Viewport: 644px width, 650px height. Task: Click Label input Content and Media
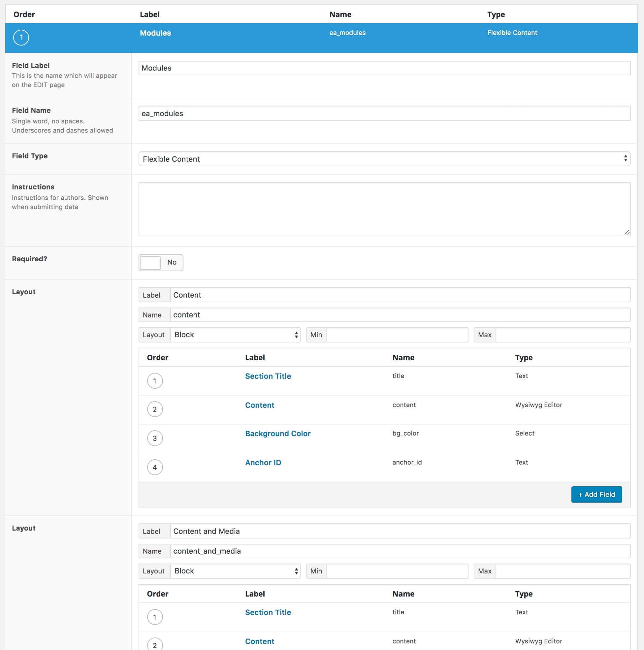(x=400, y=531)
